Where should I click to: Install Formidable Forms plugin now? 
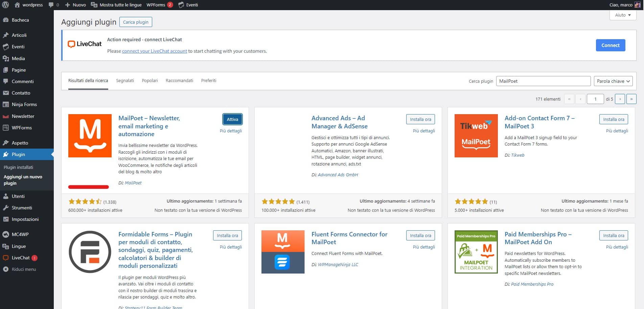[227, 235]
